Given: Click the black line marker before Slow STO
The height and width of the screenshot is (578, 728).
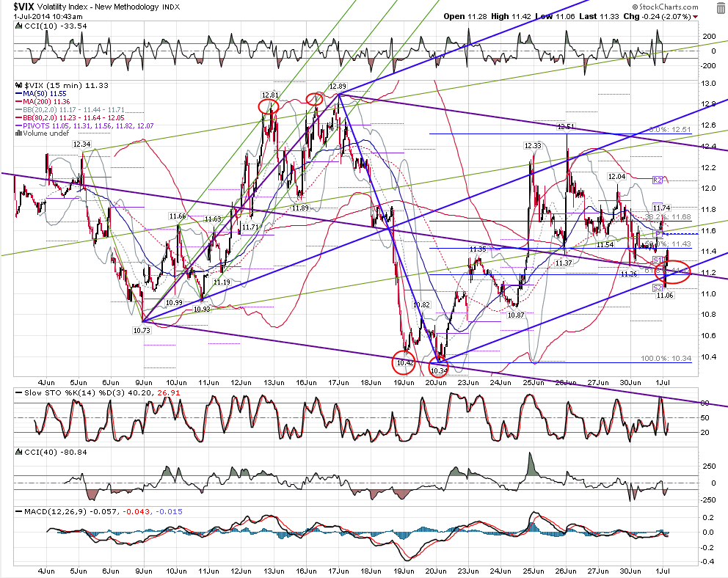Looking at the screenshot, I should 18,393.
